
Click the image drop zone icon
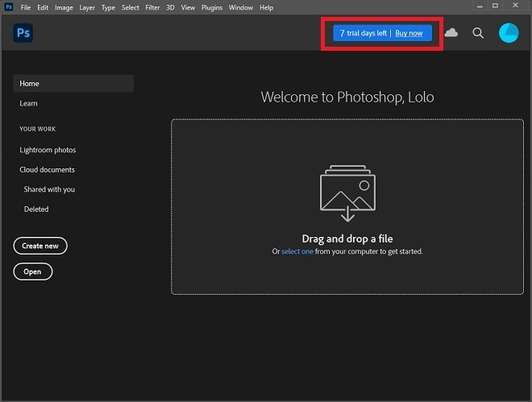347,193
